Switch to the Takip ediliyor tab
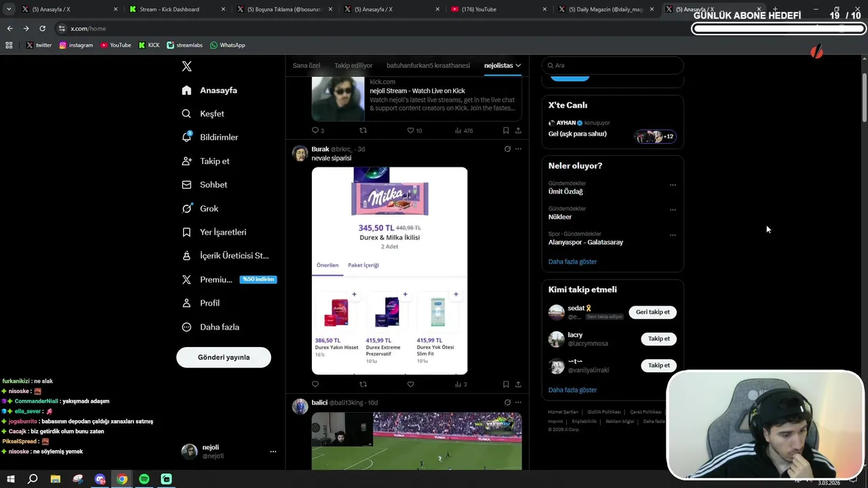This screenshot has width=868, height=488. click(353, 65)
